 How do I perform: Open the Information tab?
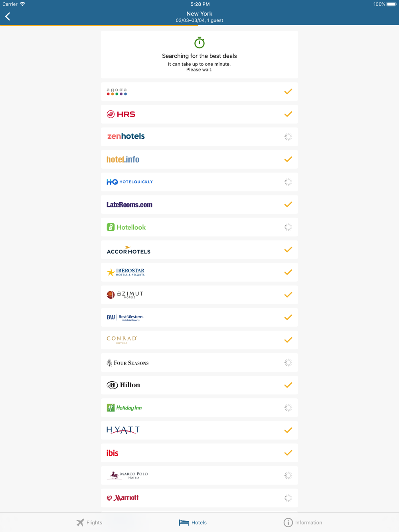pyautogui.click(x=303, y=522)
